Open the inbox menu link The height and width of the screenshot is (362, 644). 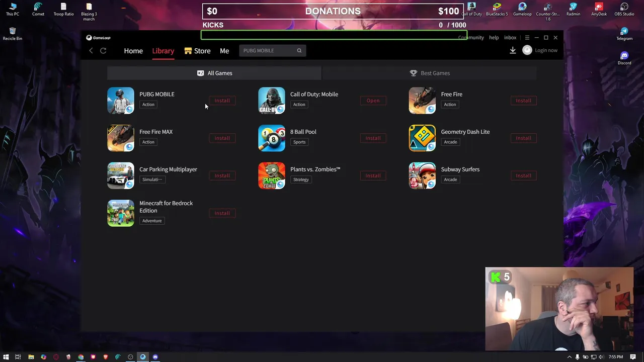click(510, 38)
